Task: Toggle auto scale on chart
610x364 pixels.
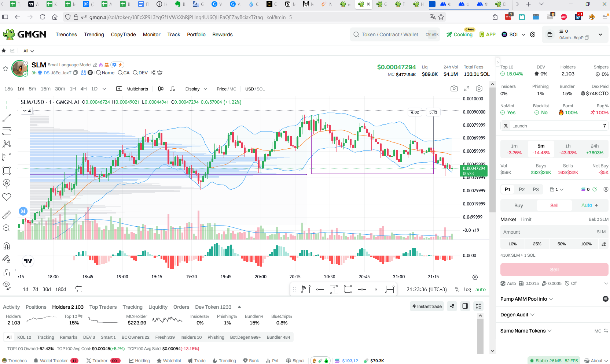Action: click(x=481, y=289)
